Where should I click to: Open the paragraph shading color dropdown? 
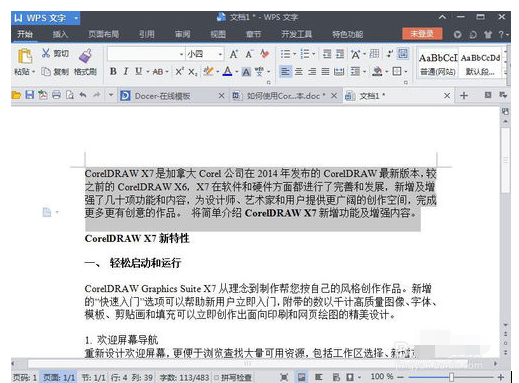click(x=387, y=71)
